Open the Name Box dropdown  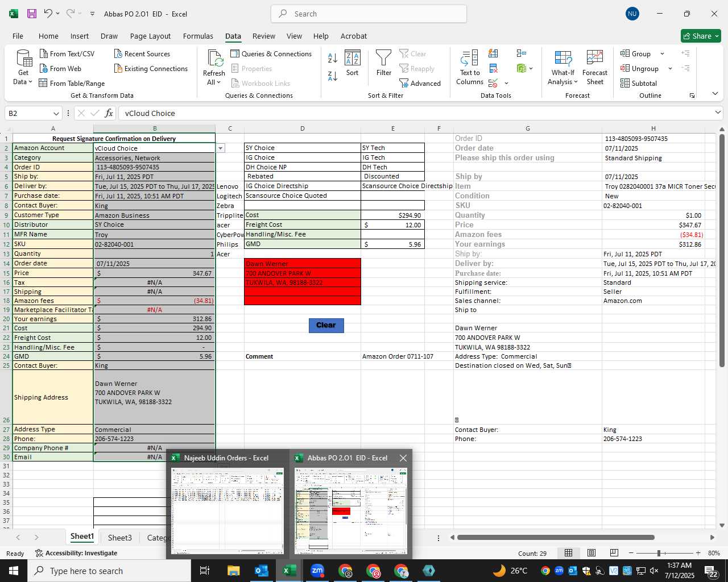[56, 113]
